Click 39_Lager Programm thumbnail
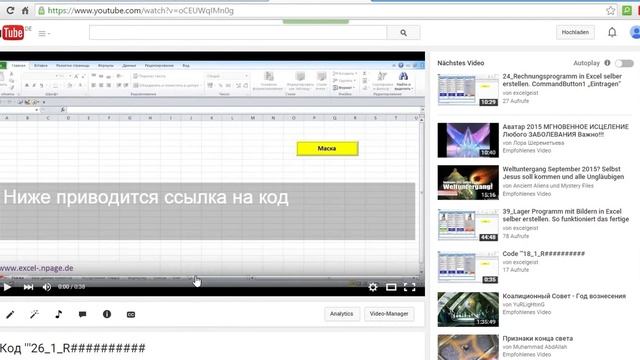640x360 pixels. pos(468,225)
